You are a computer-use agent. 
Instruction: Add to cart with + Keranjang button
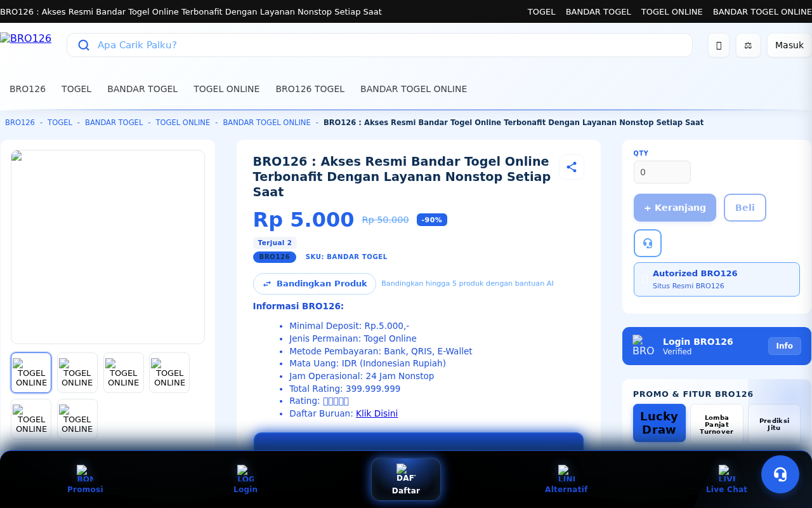(675, 208)
